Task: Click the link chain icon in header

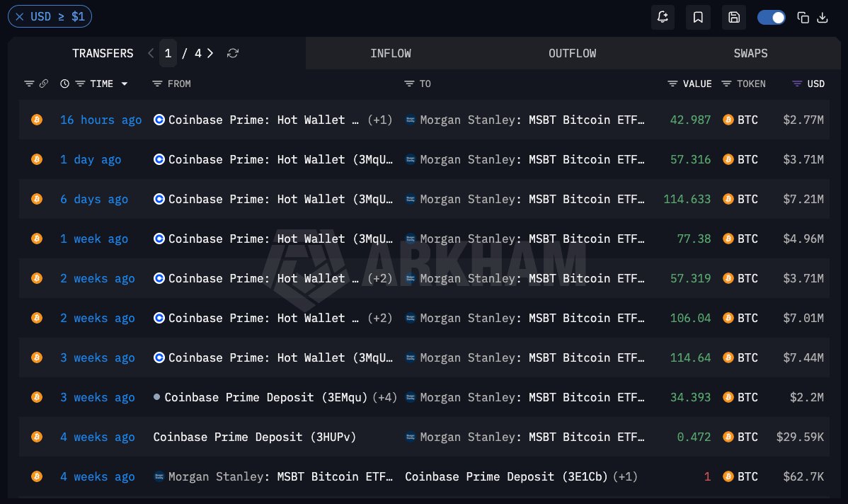Action: click(44, 84)
